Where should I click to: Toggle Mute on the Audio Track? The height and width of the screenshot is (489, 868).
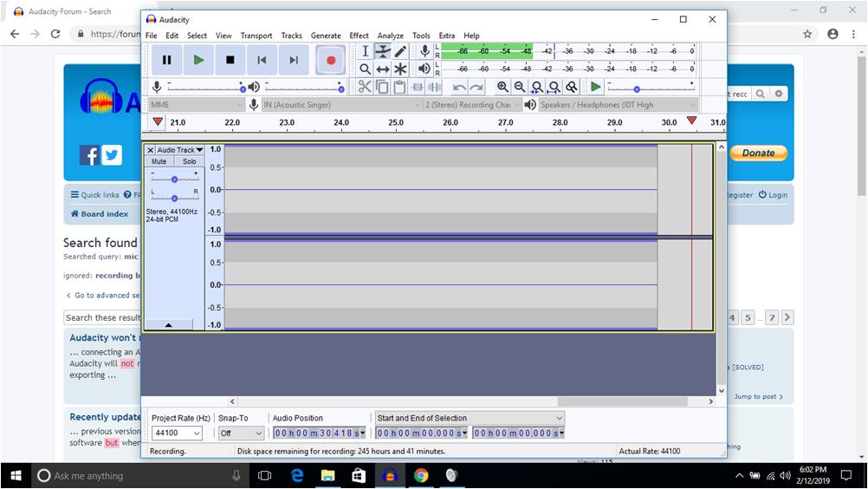(159, 162)
